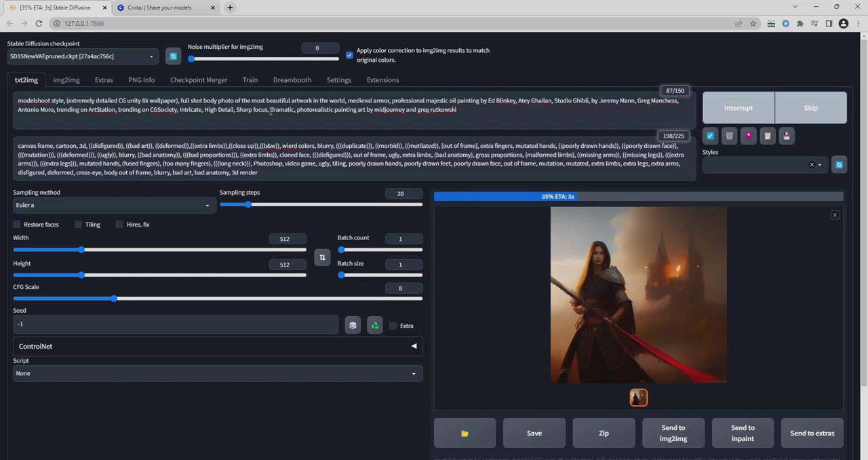Open the Stable Diffusion checkpoint dropdown

(x=81, y=56)
